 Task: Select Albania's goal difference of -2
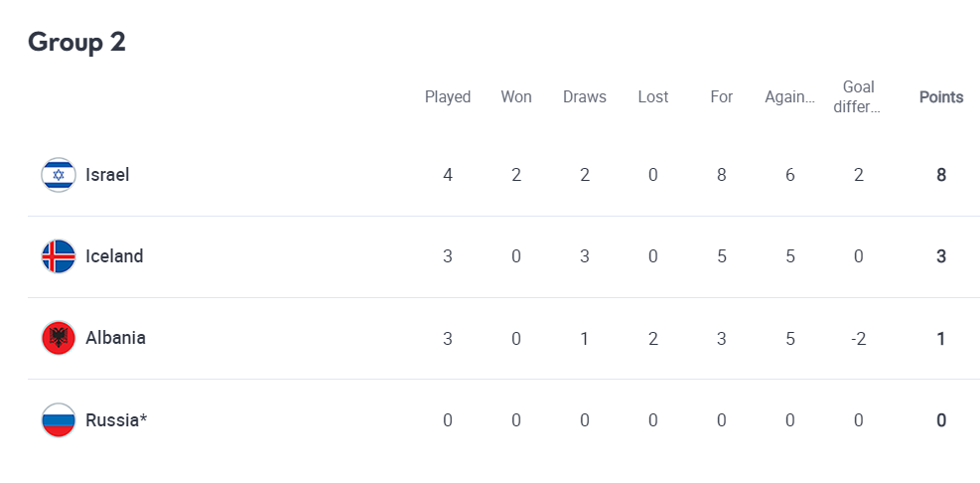click(858, 339)
